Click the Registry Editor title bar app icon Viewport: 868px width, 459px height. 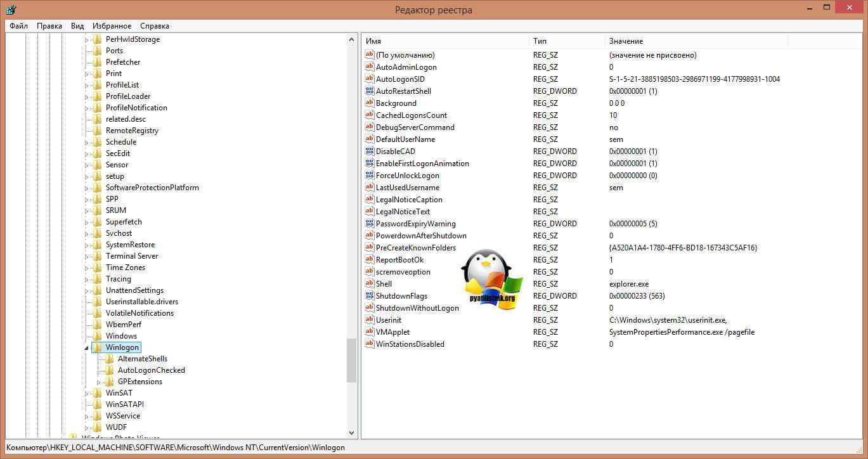(x=11, y=10)
